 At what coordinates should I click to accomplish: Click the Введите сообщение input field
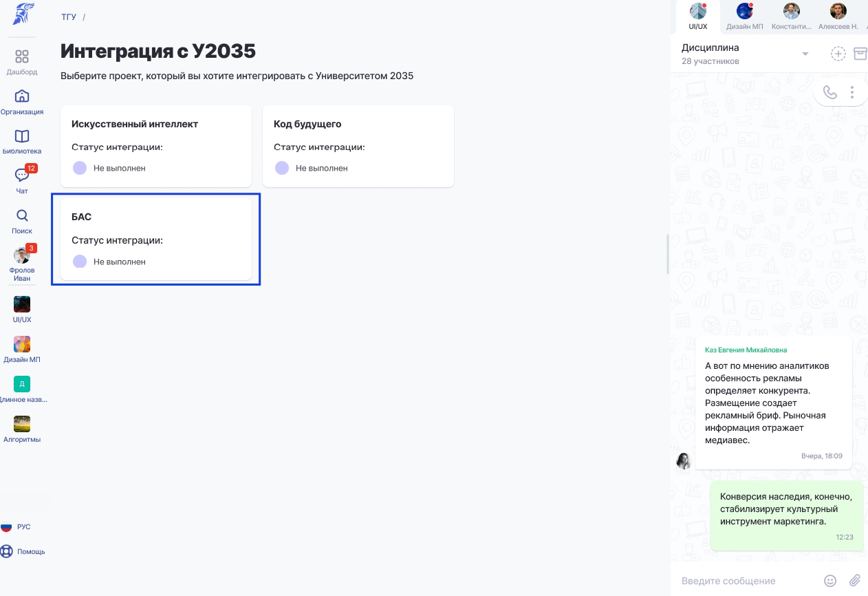coord(746,581)
